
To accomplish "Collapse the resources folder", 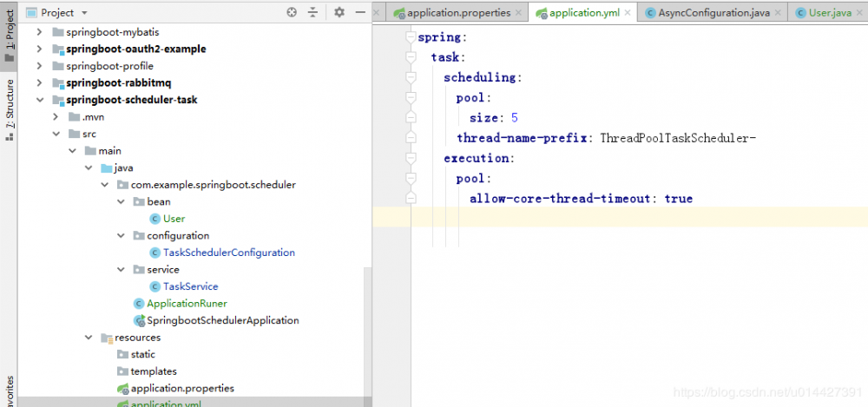I will click(x=89, y=338).
